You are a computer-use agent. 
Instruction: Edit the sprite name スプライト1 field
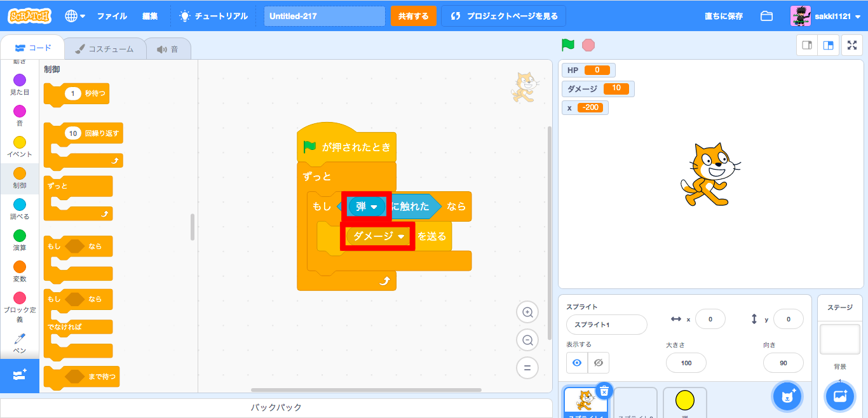pyautogui.click(x=606, y=325)
